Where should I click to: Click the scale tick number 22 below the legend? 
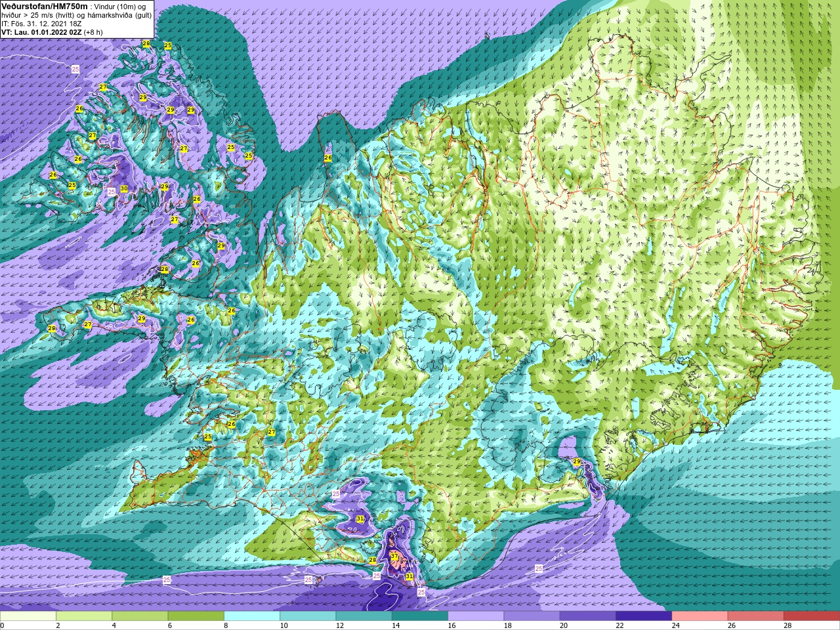tap(620, 625)
